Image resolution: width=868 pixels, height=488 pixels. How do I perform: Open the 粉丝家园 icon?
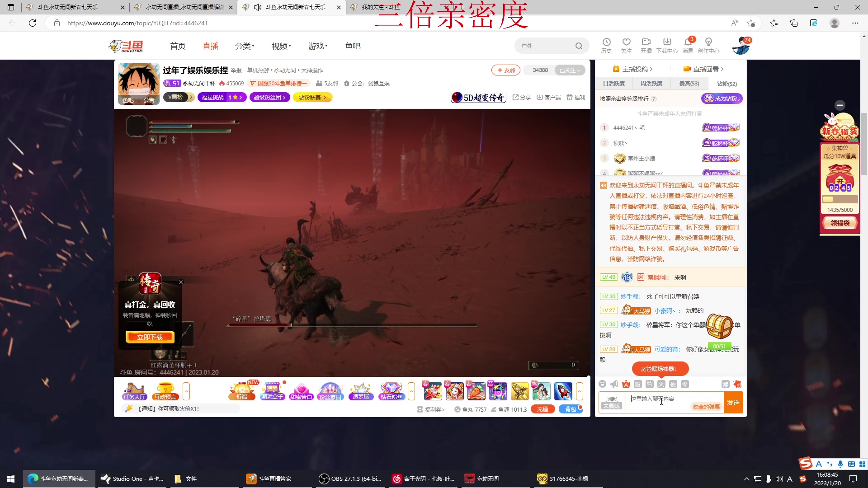point(330,391)
